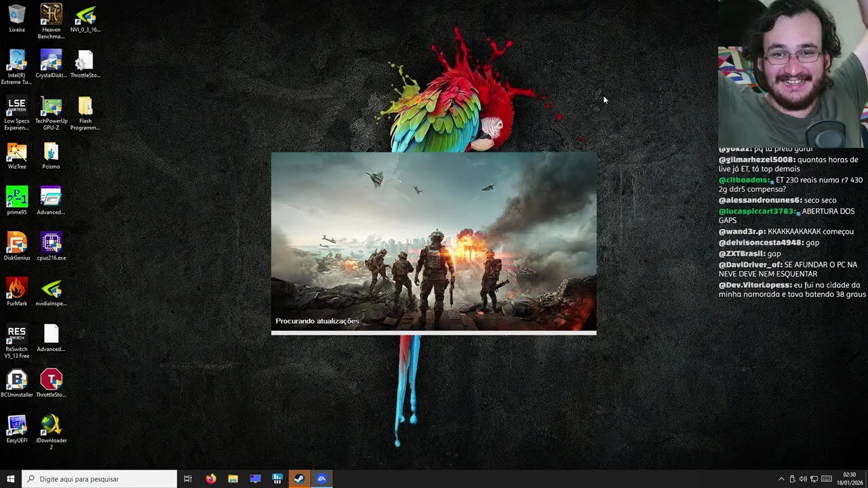This screenshot has height=488, width=868.
Task: Select the ReSwitch V5_13 Free shortcut
Action: [x=17, y=342]
